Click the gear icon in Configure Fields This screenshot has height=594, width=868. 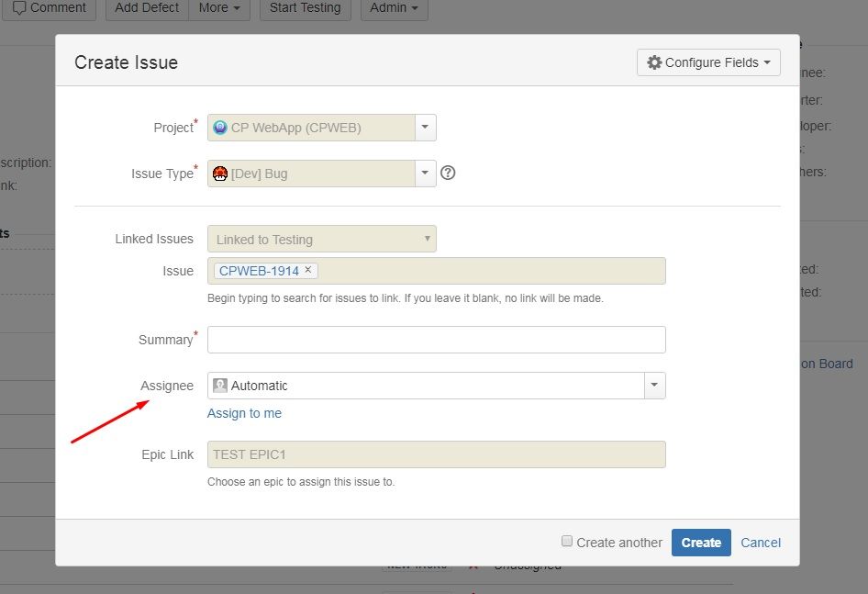(x=654, y=62)
